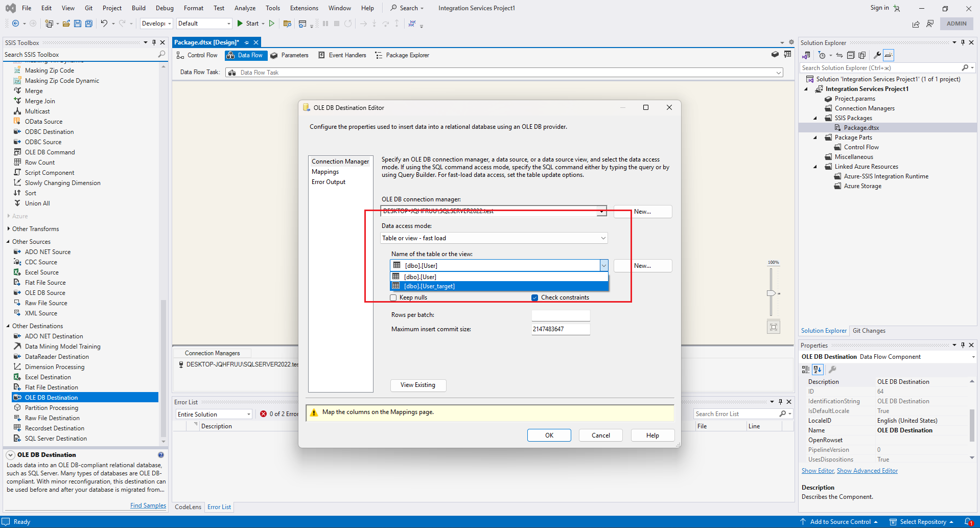Viewport: 980px width, 528px height.
Task: Click the View Existing button
Action: 418,385
